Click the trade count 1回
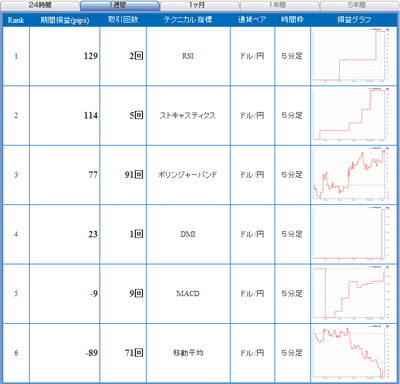The height and width of the screenshot is (384, 400). click(136, 234)
